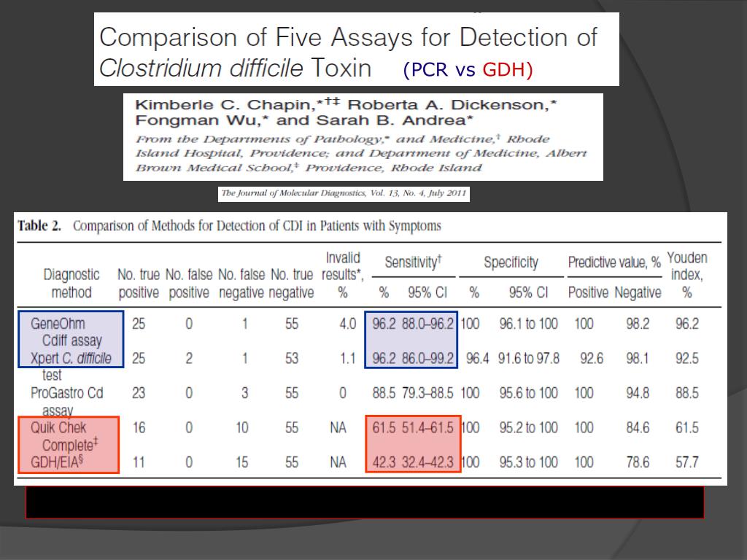Screen dimensions: 747x560
Task: Select invalid results value "1.1"
Action: coord(348,358)
